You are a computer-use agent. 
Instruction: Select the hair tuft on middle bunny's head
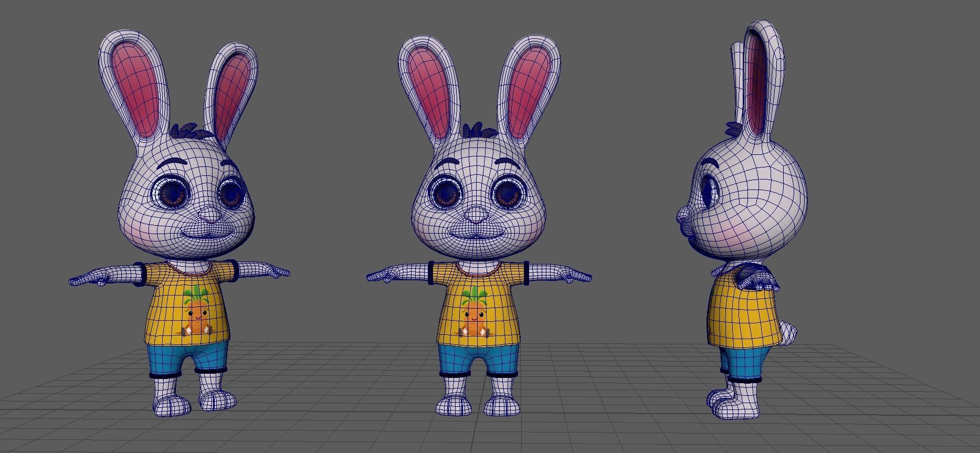[x=480, y=130]
